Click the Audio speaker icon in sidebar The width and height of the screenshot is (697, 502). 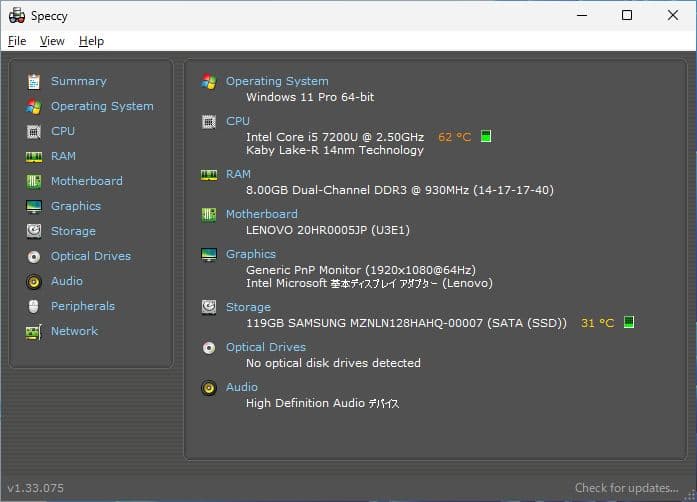coord(34,281)
